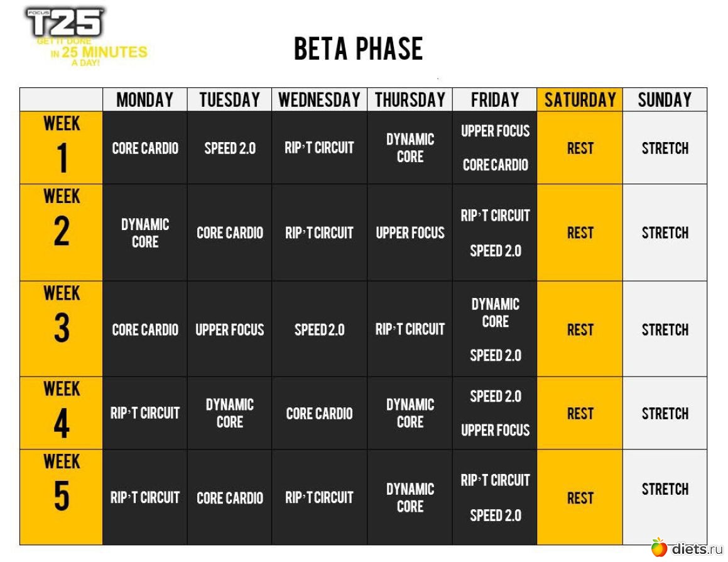Click Week 1 Tuesday Speed 2.0 cell
Image resolution: width=728 pixels, height=562 pixels.
230,148
